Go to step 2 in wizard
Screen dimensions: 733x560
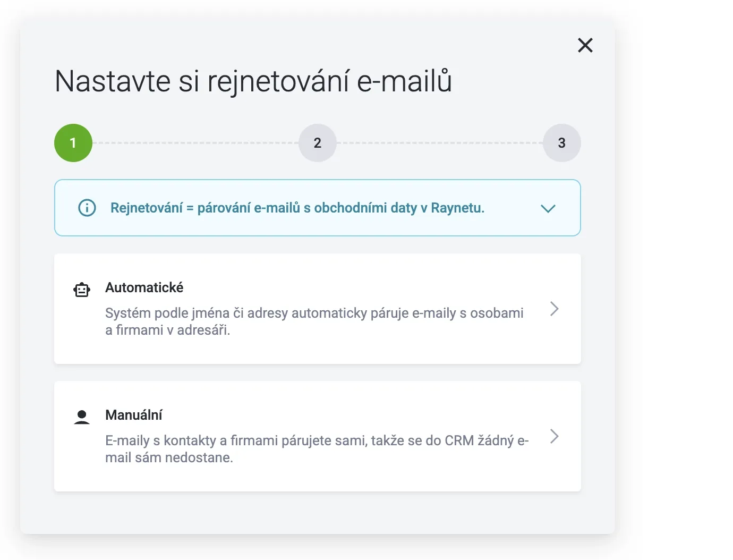pyautogui.click(x=318, y=143)
